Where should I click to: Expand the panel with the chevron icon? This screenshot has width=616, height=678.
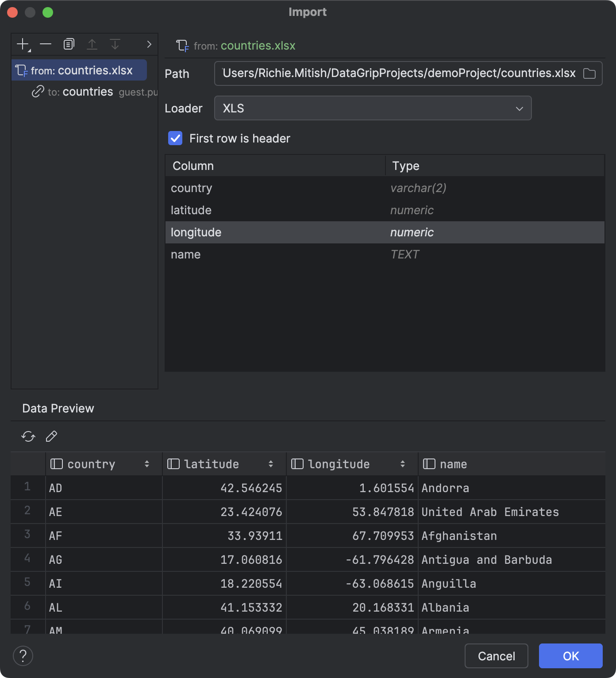pos(148,44)
